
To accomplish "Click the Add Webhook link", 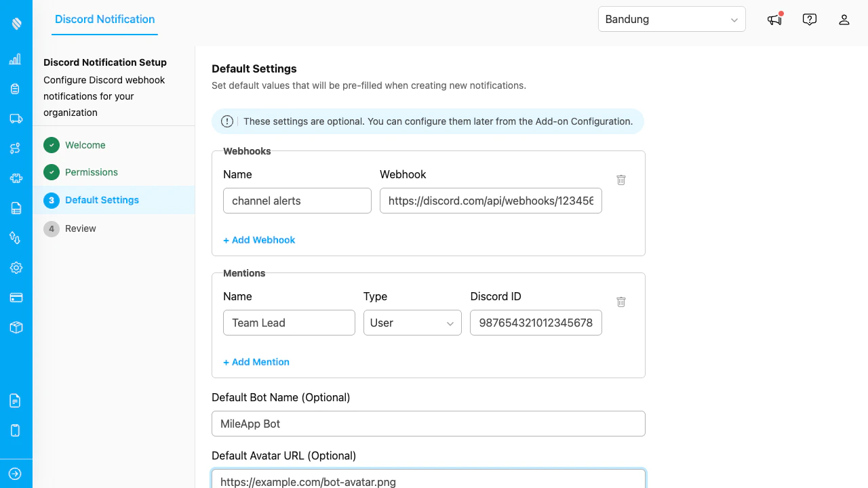I will click(259, 240).
